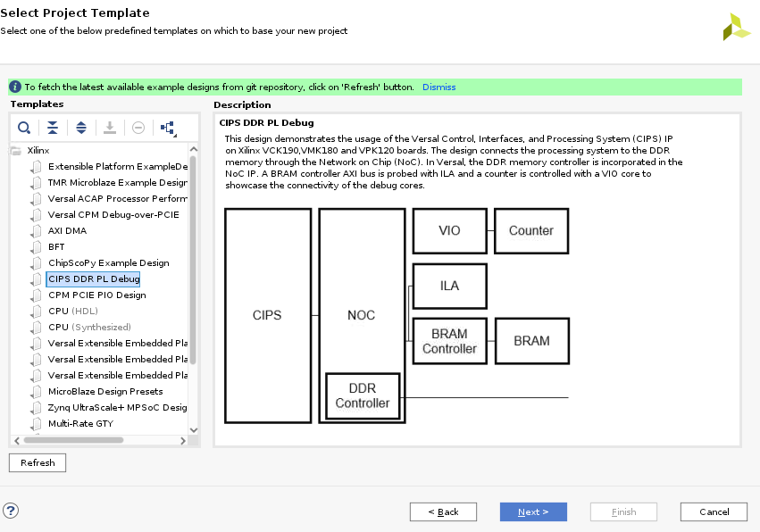Collapse all template tree nodes
The height and width of the screenshot is (532, 760).
pyautogui.click(x=53, y=128)
